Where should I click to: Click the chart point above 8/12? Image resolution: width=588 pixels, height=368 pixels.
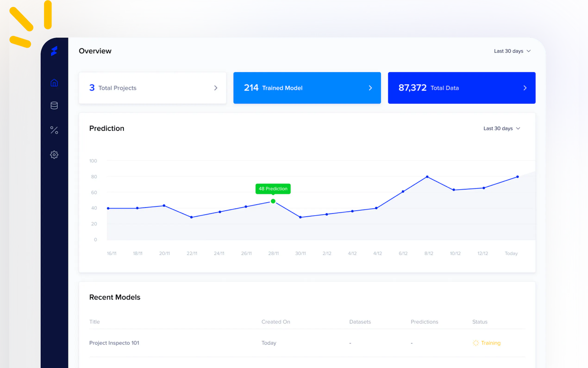coord(427,177)
